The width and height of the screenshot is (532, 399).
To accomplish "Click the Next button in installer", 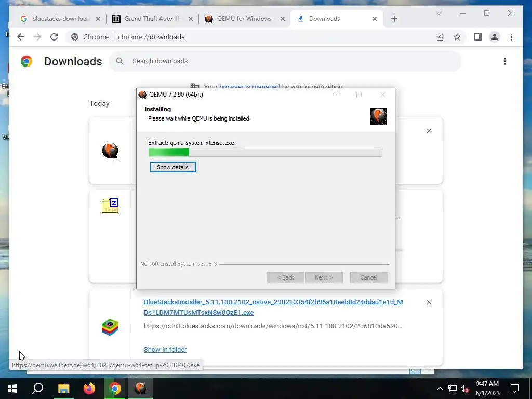I will (324, 277).
